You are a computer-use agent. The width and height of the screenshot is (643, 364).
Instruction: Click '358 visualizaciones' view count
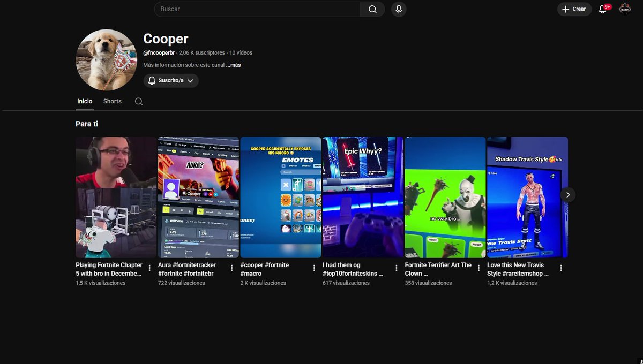(x=429, y=283)
